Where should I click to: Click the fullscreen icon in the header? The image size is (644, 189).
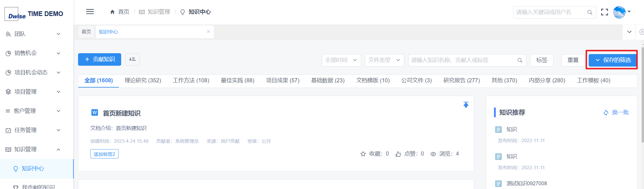pos(605,12)
